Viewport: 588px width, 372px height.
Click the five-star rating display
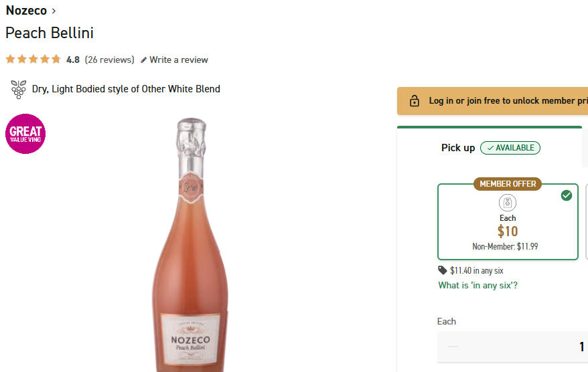(33, 60)
